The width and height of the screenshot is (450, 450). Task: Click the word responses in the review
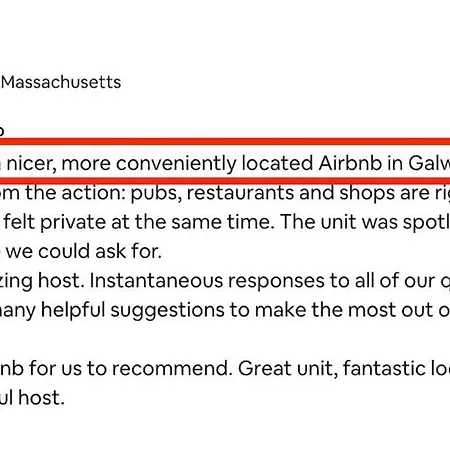[276, 281]
